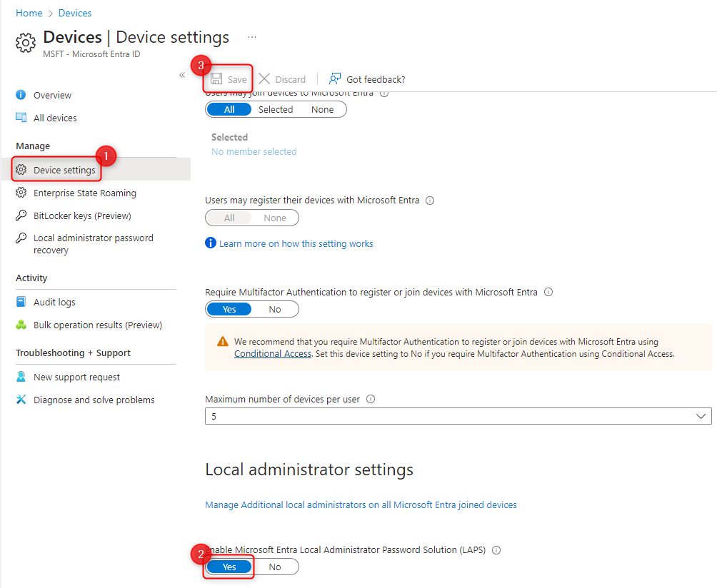This screenshot has height=588, width=717.
Task: Click the Diagnose and solve problems wrench icon
Action: tap(21, 400)
